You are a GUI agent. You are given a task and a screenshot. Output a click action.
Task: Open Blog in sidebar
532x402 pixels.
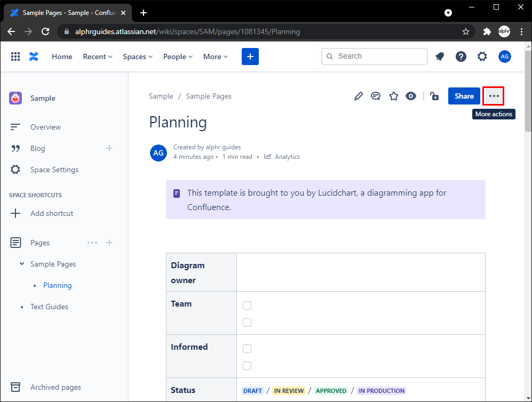coord(37,148)
